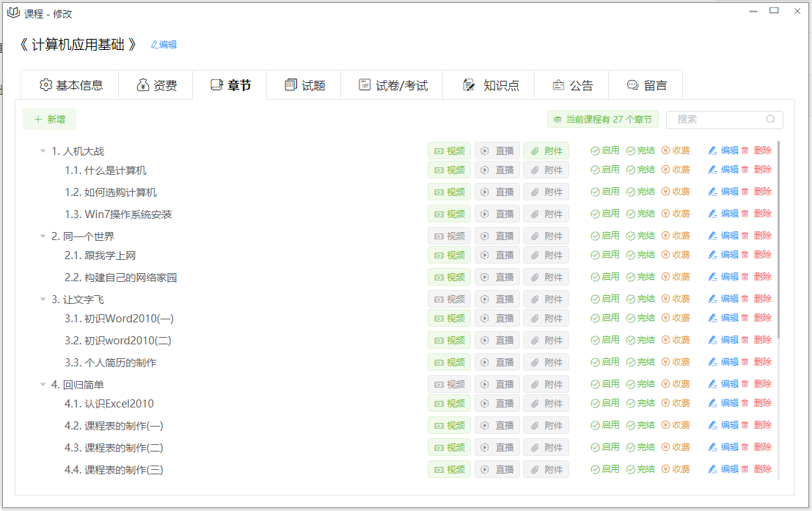Edit row 4.2. 课程表的制作(一)
Image resolution: width=812 pixels, height=511 pixels.
723,425
